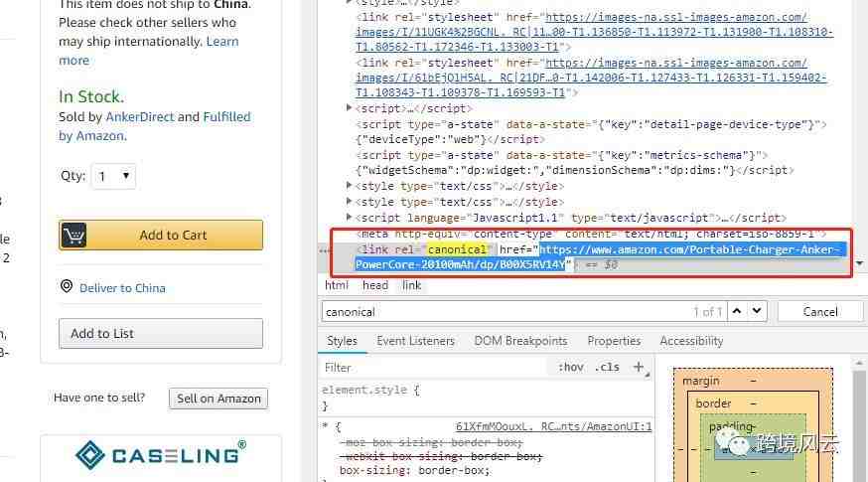
Task: Open the 61XfmMOouxL AmazonUI:1 stylesheet source link
Action: pyautogui.click(x=553, y=426)
